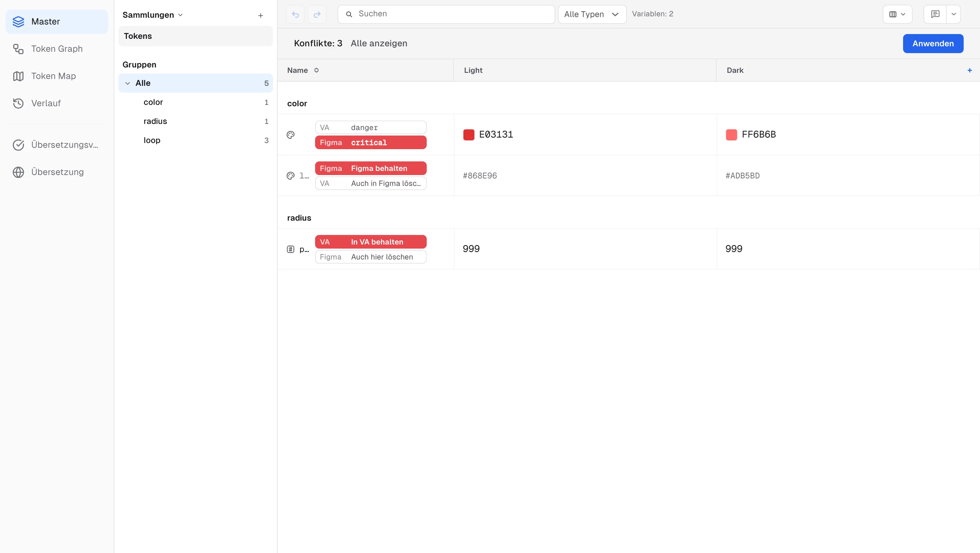Sort by Name column arrows
980x553 pixels.
(x=316, y=70)
